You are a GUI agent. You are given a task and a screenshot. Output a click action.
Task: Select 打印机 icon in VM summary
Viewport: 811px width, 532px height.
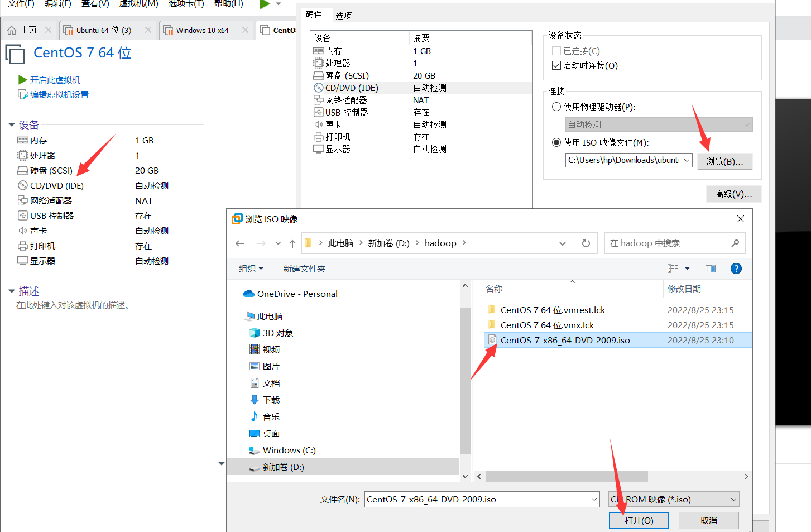[23, 246]
